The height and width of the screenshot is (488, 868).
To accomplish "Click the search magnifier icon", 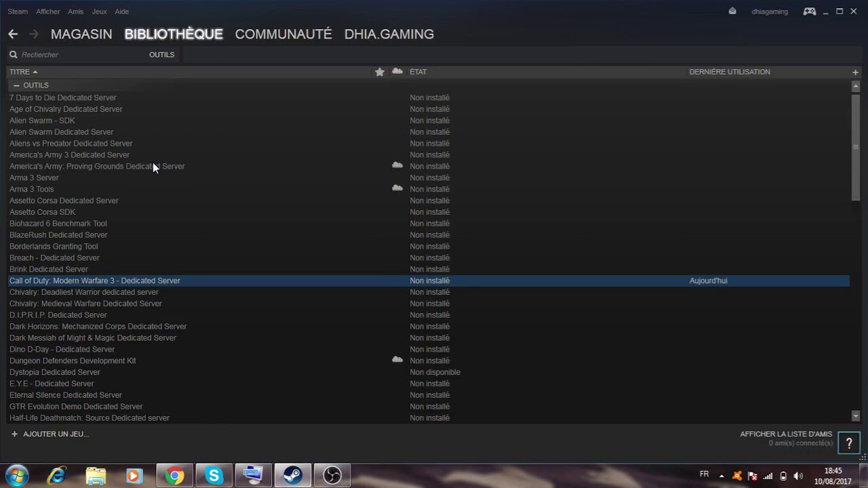I will pyautogui.click(x=13, y=55).
